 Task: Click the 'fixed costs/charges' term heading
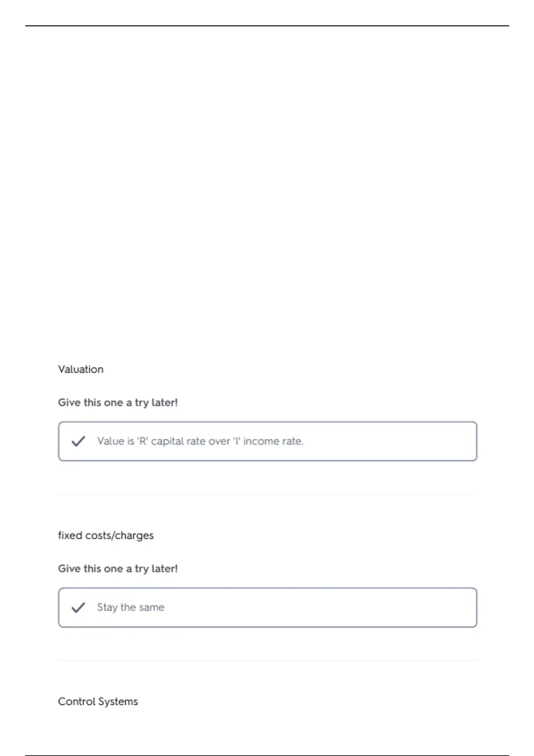coord(106,535)
